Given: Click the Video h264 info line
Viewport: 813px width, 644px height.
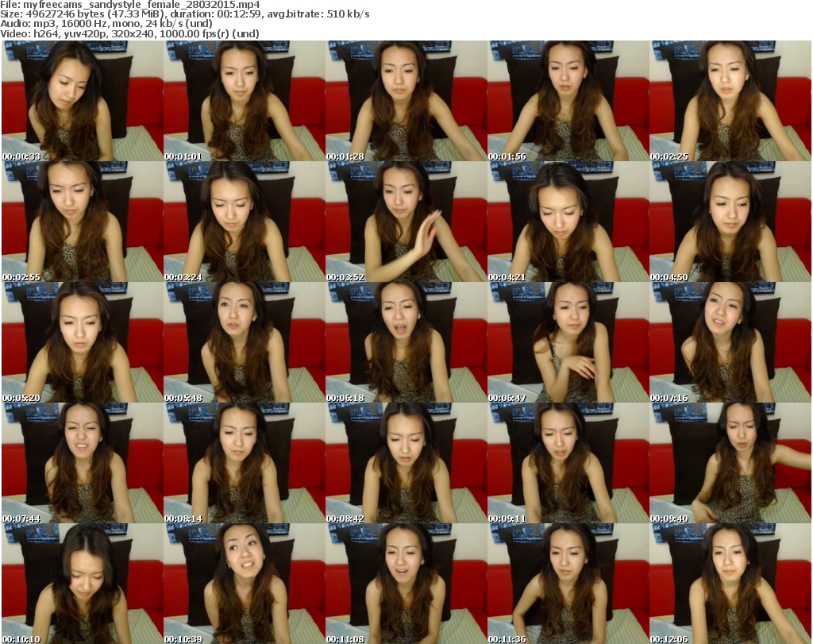Looking at the screenshot, I should point(129,33).
